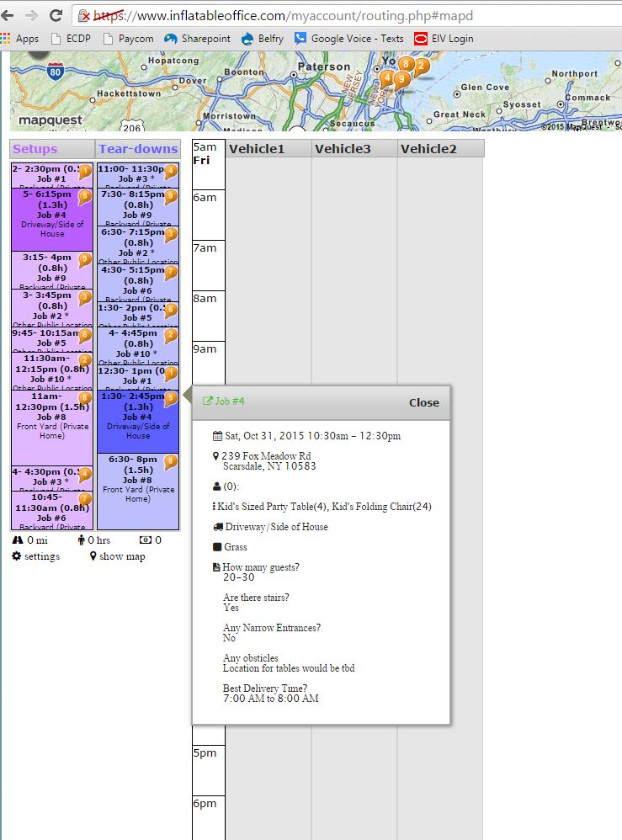Open the Apps bookmark shortcut
This screenshot has width=622, height=840.
pyautogui.click(x=20, y=39)
